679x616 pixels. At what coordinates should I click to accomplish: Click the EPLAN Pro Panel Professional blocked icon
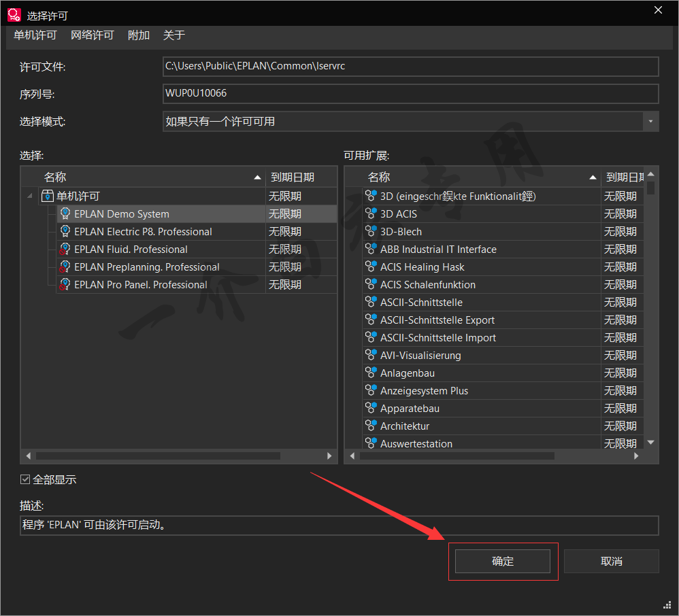65,284
